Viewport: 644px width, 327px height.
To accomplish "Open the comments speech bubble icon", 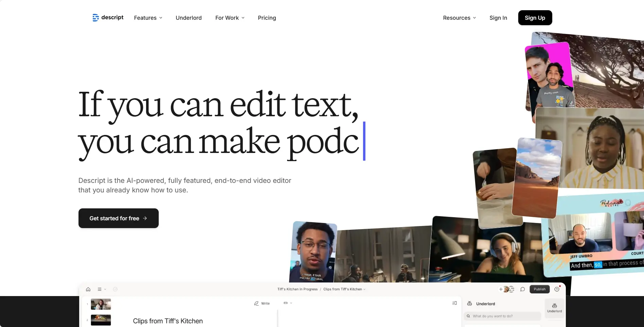I will [523, 289].
